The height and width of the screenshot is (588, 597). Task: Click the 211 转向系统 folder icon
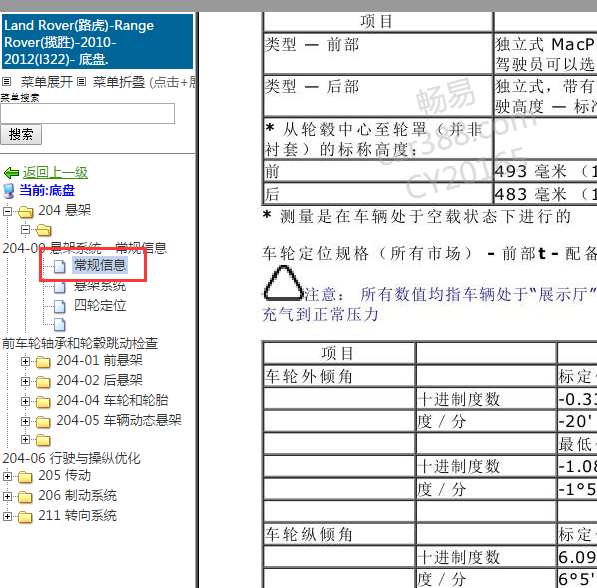[26, 517]
